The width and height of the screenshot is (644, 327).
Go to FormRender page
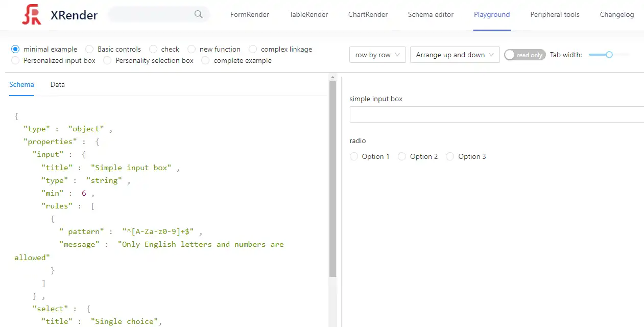tap(249, 14)
